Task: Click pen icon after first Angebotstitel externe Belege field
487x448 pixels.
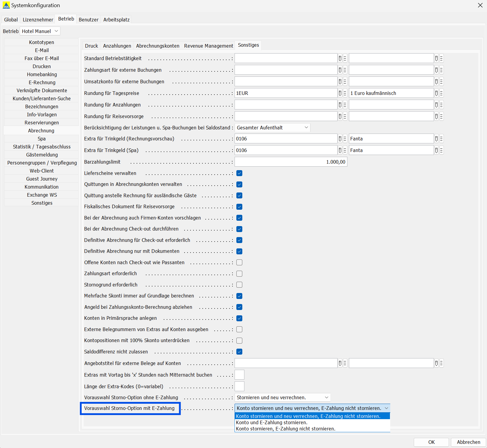Action: (340, 363)
